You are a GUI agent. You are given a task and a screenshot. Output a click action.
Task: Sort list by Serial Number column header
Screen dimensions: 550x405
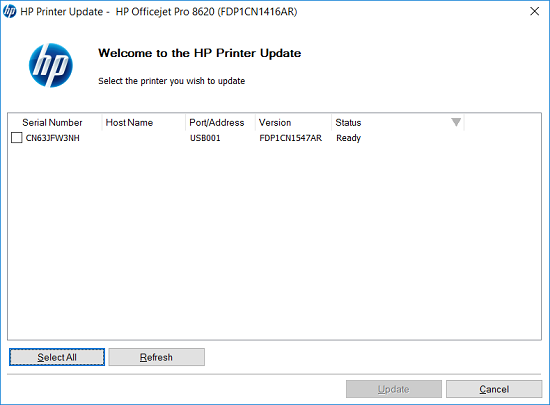[x=52, y=122]
